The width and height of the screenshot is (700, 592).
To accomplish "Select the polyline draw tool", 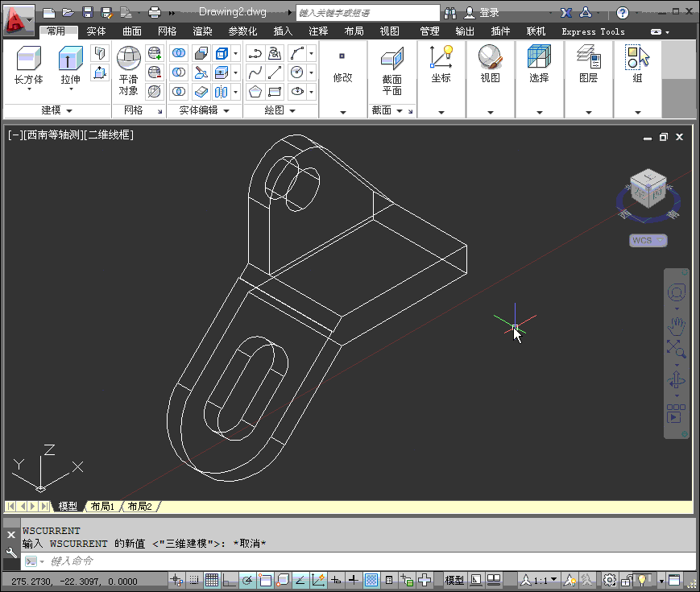I will (x=255, y=54).
